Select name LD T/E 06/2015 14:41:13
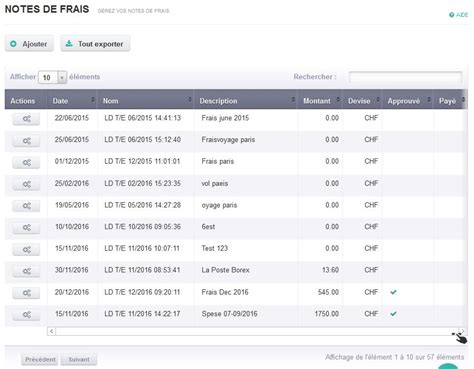 click(142, 118)
